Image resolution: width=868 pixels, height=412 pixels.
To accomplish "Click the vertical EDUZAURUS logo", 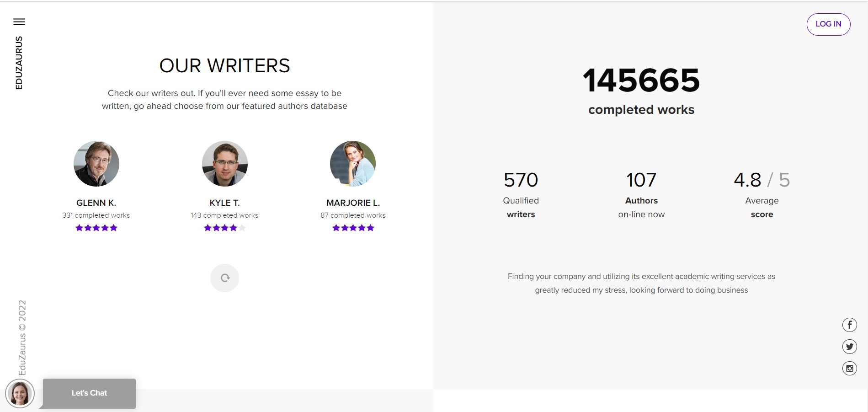I will coord(19,63).
